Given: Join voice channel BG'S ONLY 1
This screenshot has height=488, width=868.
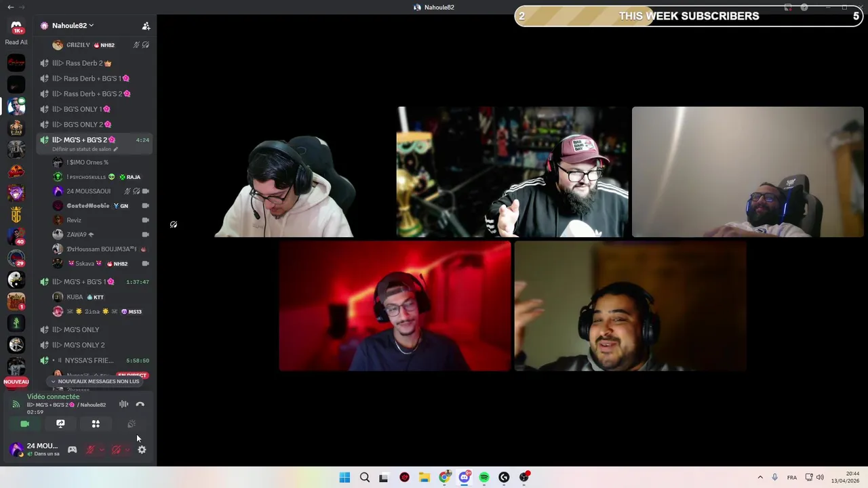Looking at the screenshot, I should [94, 109].
